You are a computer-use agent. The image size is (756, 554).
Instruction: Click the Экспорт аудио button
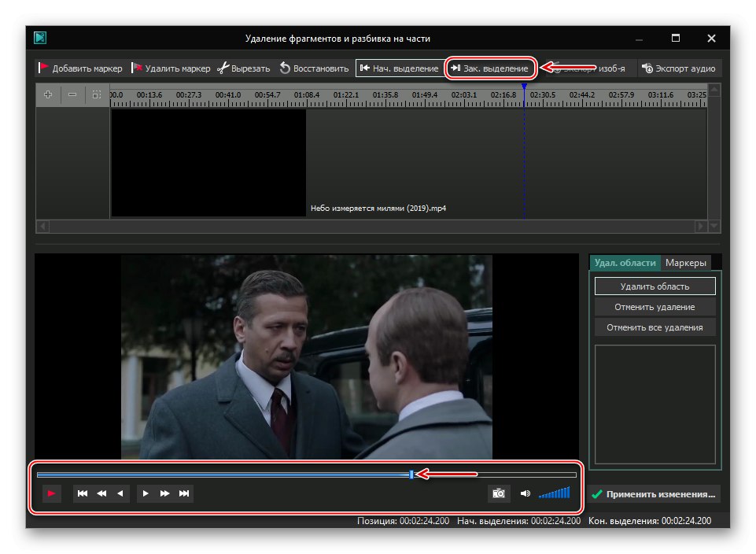click(x=679, y=68)
